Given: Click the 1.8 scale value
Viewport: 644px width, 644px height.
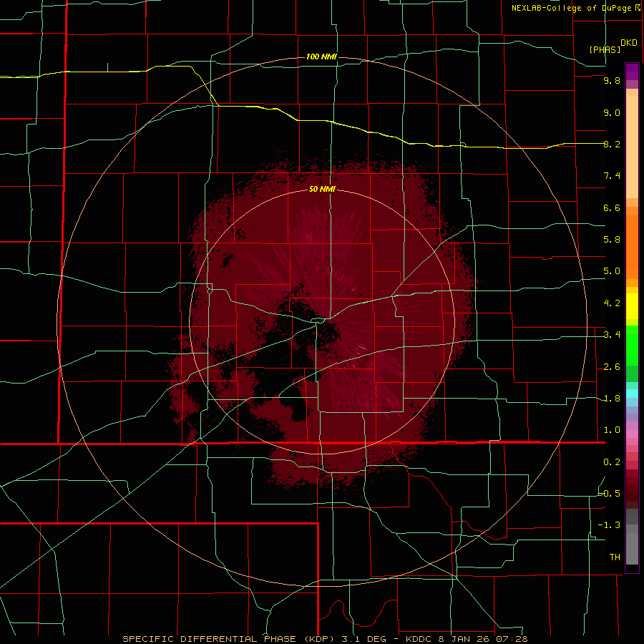Looking at the screenshot, I should (612, 399).
